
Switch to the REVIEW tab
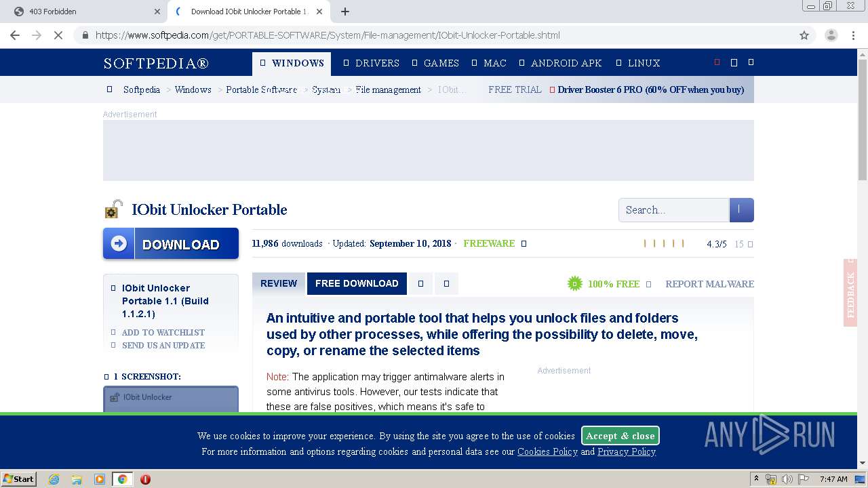279,283
